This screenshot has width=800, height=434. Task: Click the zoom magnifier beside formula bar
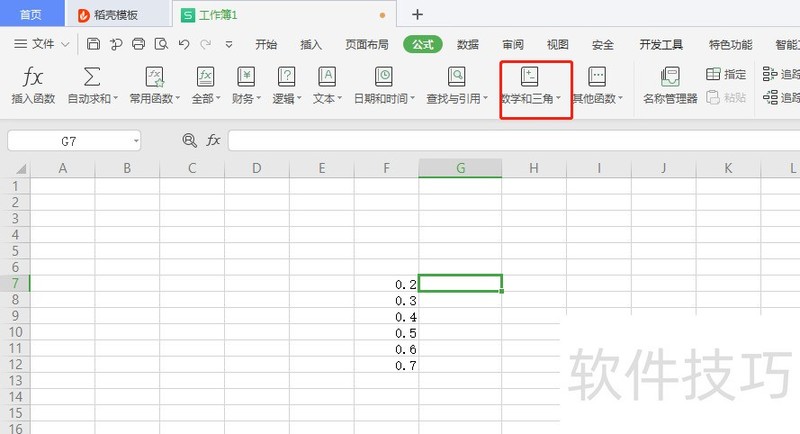[x=189, y=140]
